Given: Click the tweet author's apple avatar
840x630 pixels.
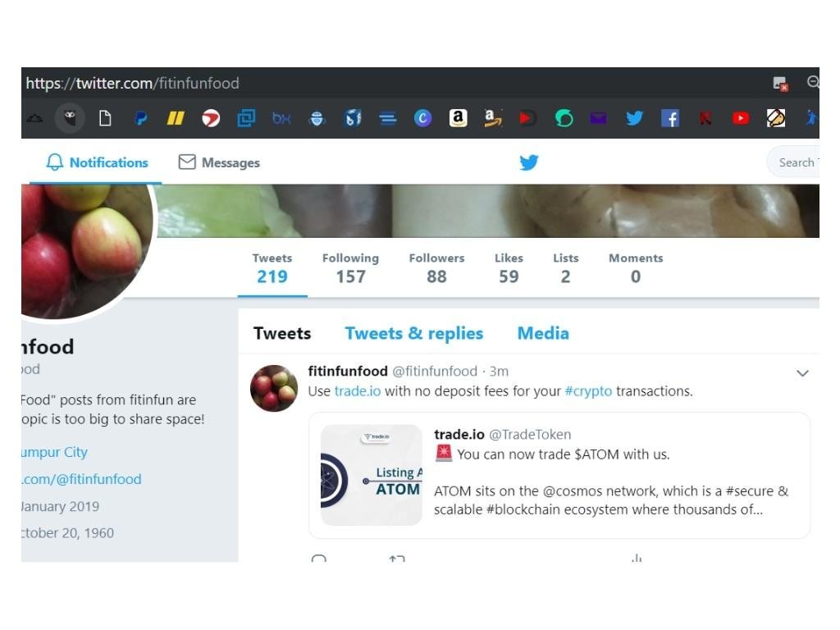Looking at the screenshot, I should 274,388.
